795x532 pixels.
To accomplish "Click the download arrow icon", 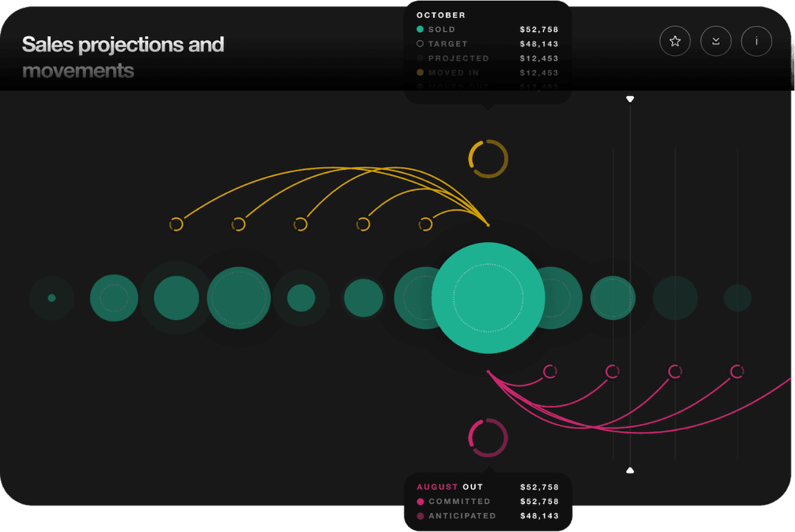I will [x=716, y=41].
